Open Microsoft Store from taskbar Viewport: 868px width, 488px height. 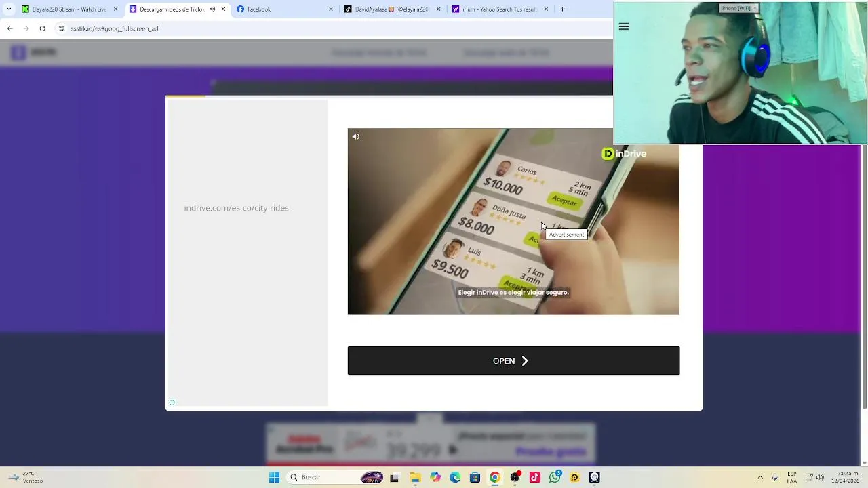pyautogui.click(x=475, y=477)
